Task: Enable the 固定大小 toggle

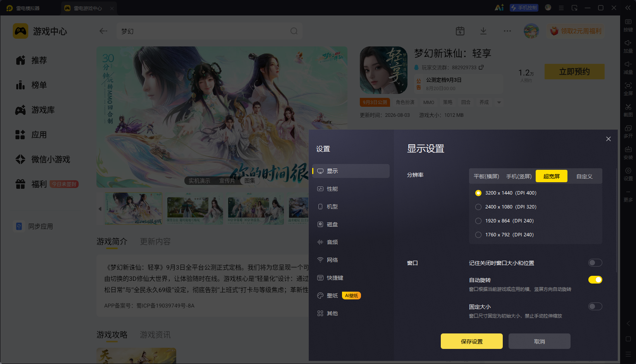Action: (x=595, y=306)
